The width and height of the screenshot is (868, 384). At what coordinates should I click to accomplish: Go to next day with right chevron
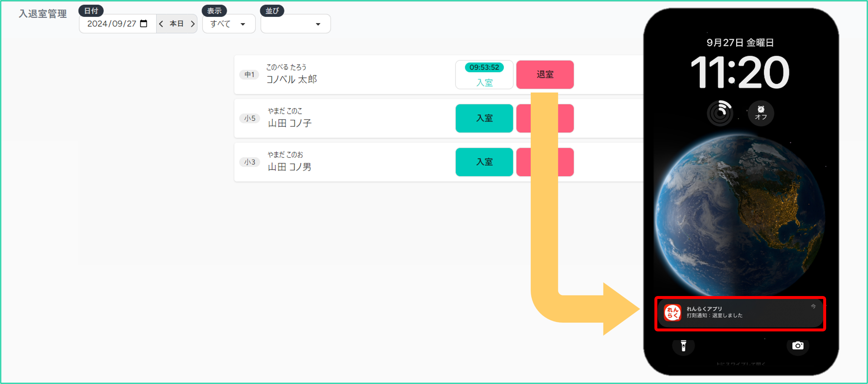coord(193,24)
